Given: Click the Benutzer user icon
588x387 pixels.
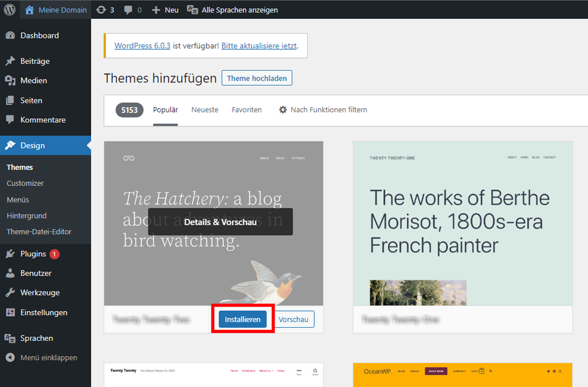Looking at the screenshot, I should tap(10, 273).
